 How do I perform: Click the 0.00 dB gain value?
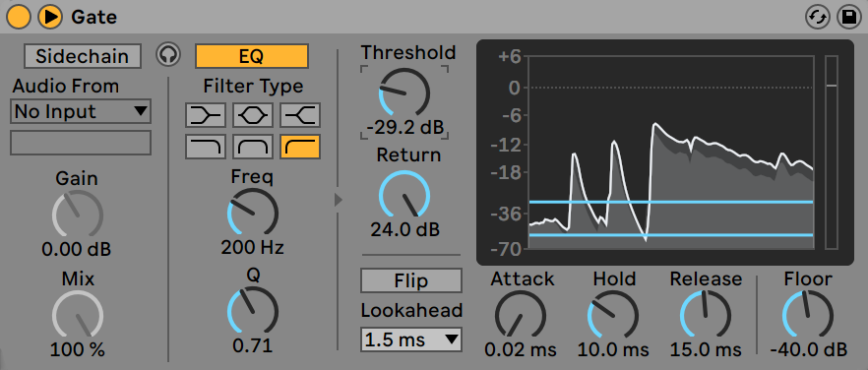point(77,249)
